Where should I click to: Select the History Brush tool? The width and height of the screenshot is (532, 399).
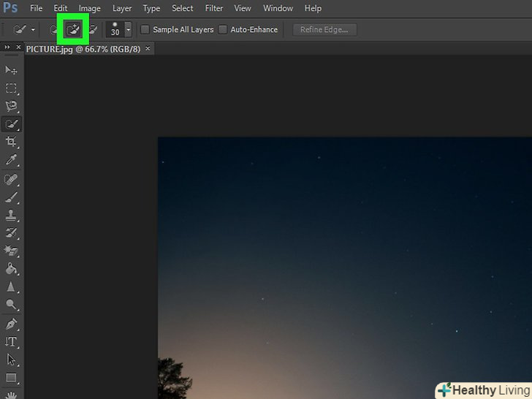pos(11,232)
